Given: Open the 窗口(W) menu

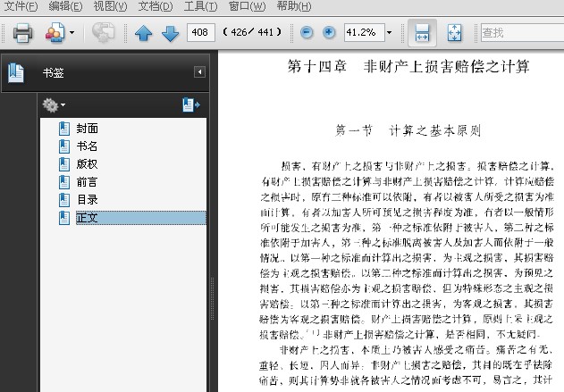Looking at the screenshot, I should [x=248, y=6].
